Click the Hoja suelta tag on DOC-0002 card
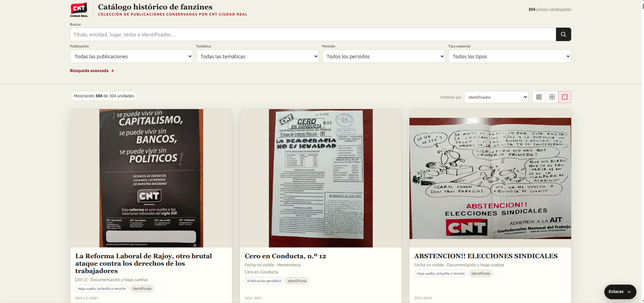The width and height of the screenshot is (644, 303). 441,273
